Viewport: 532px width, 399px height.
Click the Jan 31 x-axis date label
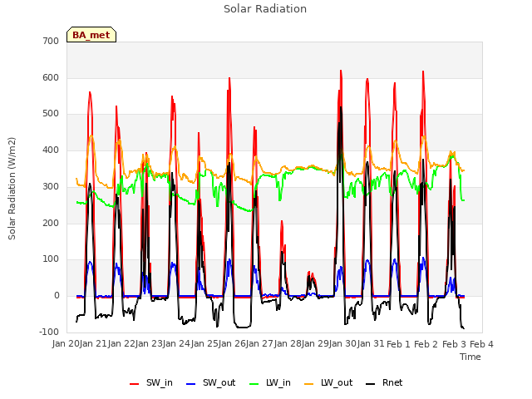[371, 344]
